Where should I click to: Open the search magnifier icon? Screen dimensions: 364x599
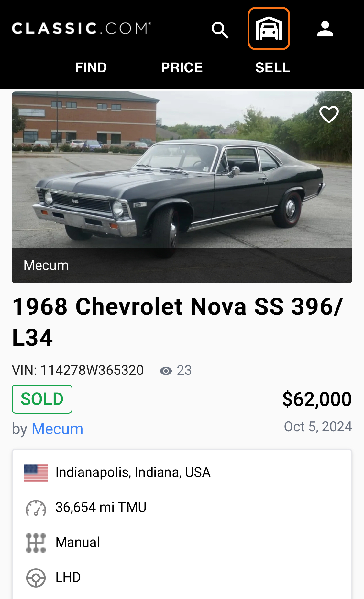pyautogui.click(x=220, y=30)
